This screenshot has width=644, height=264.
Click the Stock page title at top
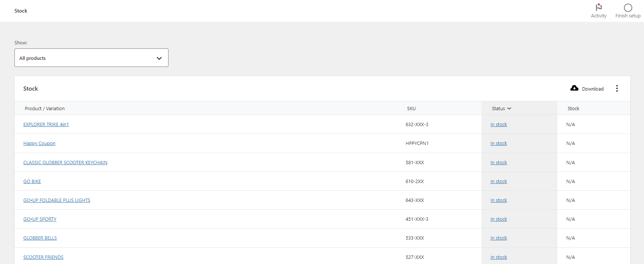(x=21, y=11)
